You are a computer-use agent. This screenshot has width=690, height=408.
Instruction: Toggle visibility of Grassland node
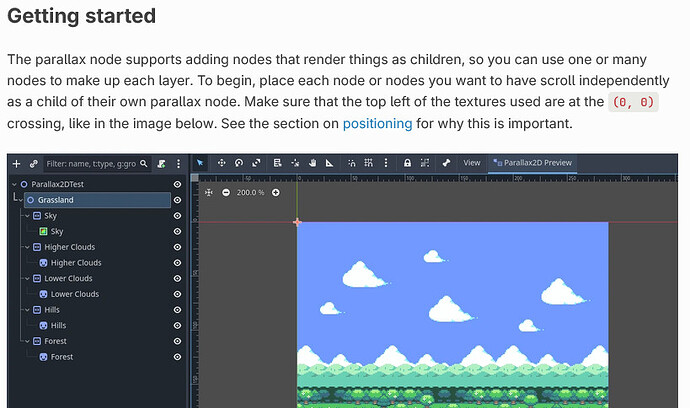point(177,200)
